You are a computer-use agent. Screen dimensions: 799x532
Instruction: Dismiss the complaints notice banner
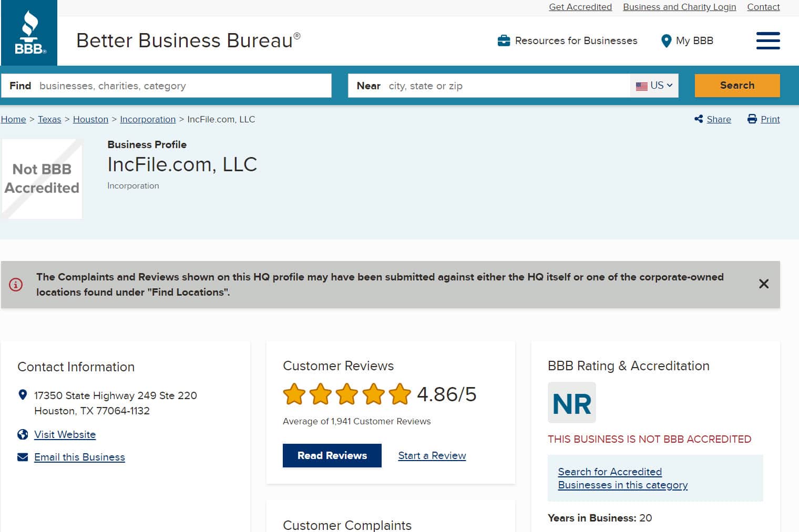[x=764, y=284]
